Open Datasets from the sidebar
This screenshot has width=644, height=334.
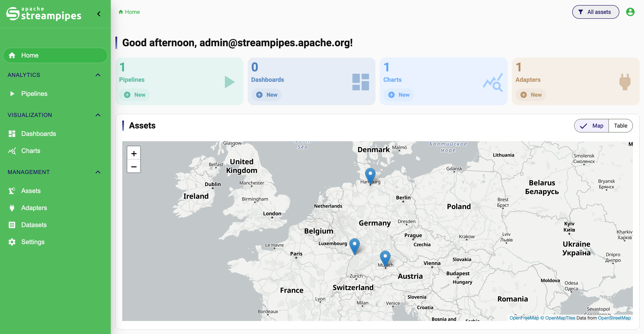coord(55,225)
